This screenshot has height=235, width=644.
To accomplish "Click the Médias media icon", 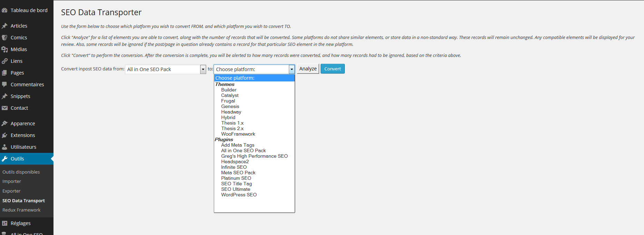I will (4, 49).
